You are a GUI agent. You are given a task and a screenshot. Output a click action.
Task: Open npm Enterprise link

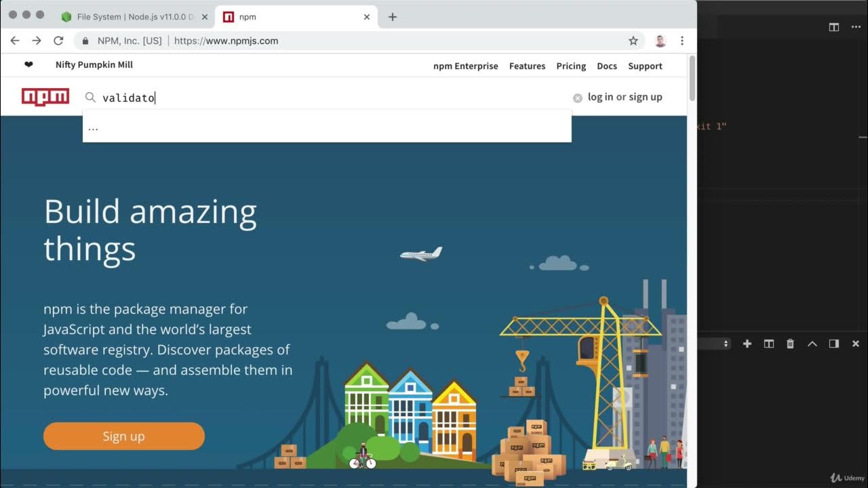pos(466,66)
